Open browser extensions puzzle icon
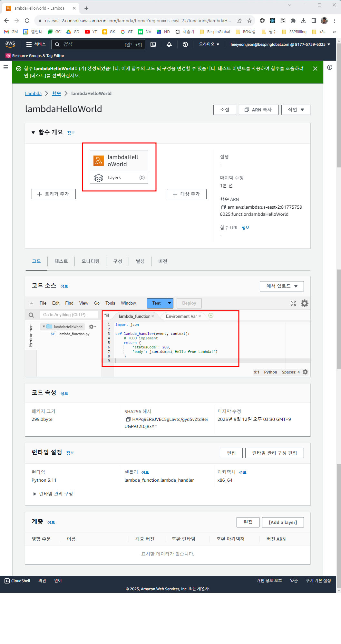 [293, 21]
